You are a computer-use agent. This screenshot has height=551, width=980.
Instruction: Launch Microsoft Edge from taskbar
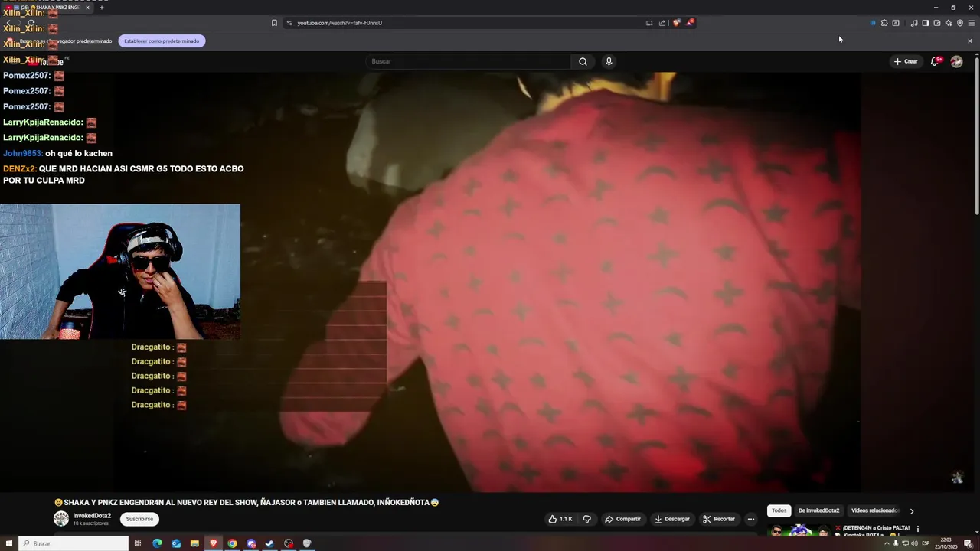click(x=158, y=543)
